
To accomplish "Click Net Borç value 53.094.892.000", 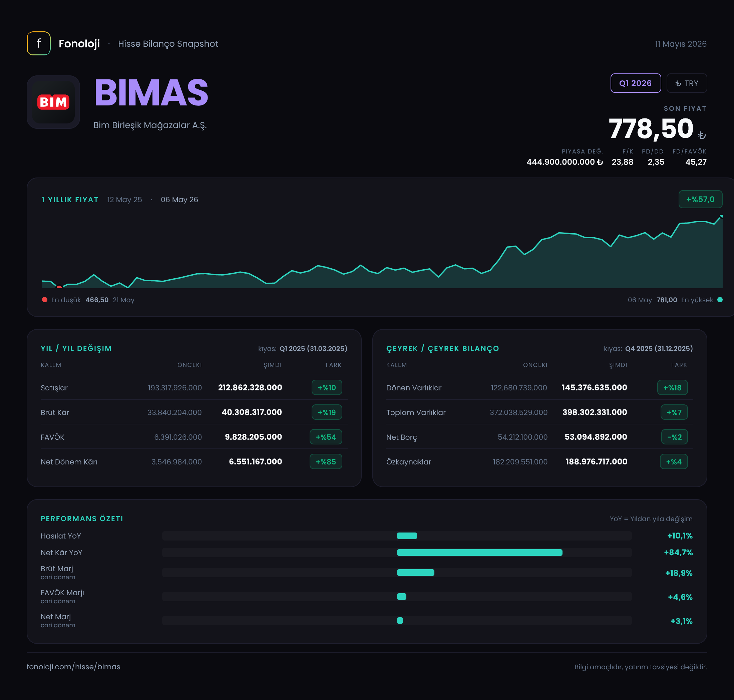I will click(x=596, y=436).
